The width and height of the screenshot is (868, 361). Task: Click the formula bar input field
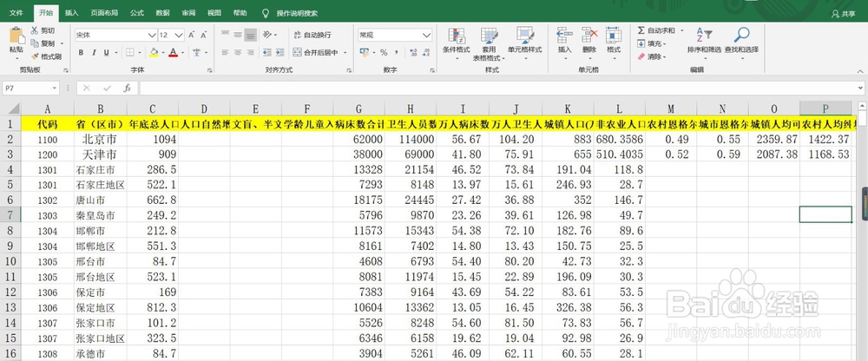point(497,88)
